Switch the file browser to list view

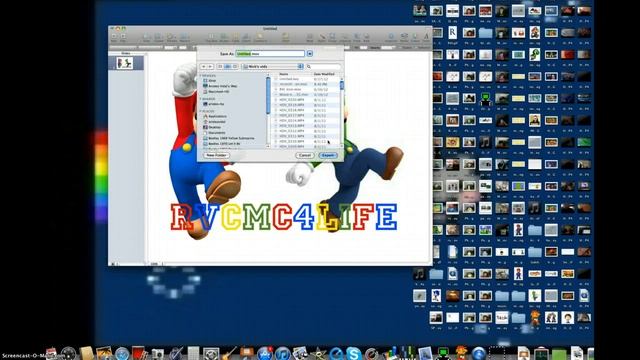click(228, 66)
